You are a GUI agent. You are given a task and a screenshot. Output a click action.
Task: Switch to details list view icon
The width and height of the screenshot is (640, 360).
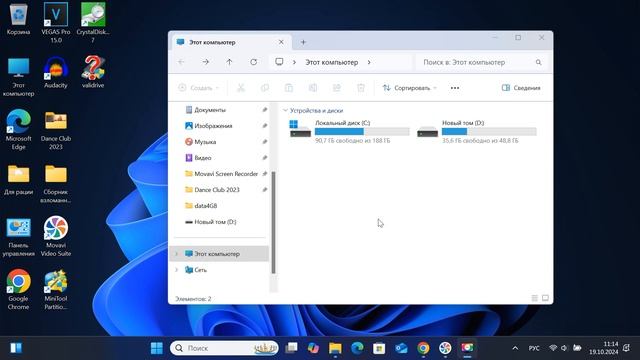tap(534, 298)
